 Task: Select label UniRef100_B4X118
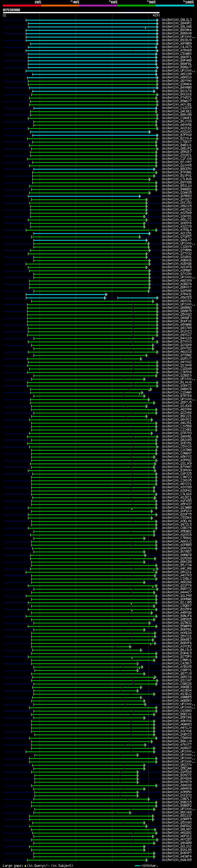point(177,338)
